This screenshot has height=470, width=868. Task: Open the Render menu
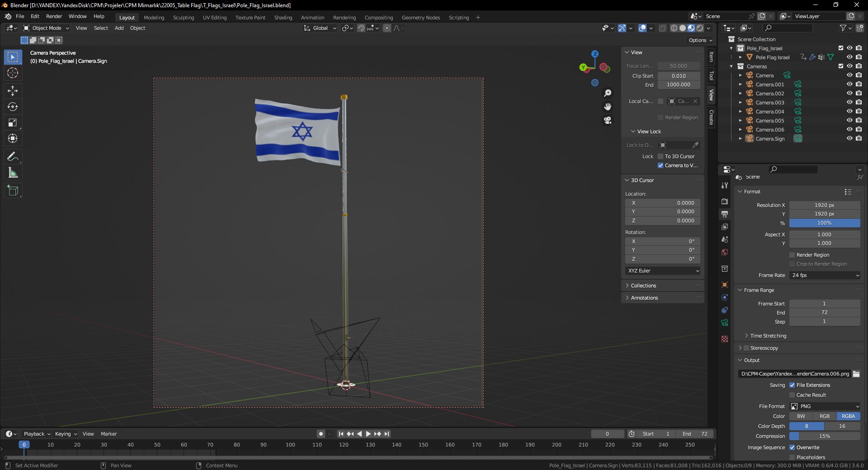(54, 16)
